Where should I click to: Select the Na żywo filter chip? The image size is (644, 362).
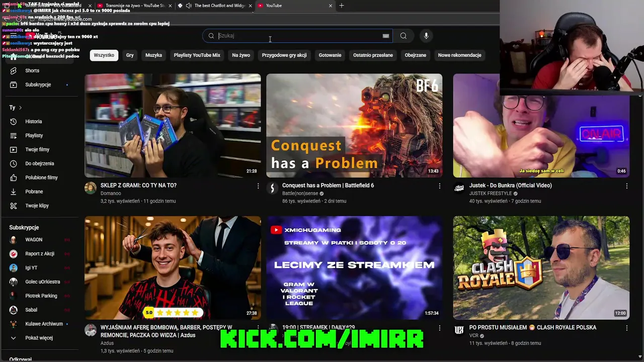coord(241,55)
